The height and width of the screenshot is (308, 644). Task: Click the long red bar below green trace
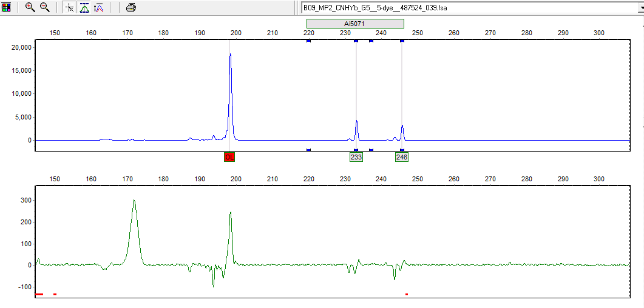click(x=39, y=294)
